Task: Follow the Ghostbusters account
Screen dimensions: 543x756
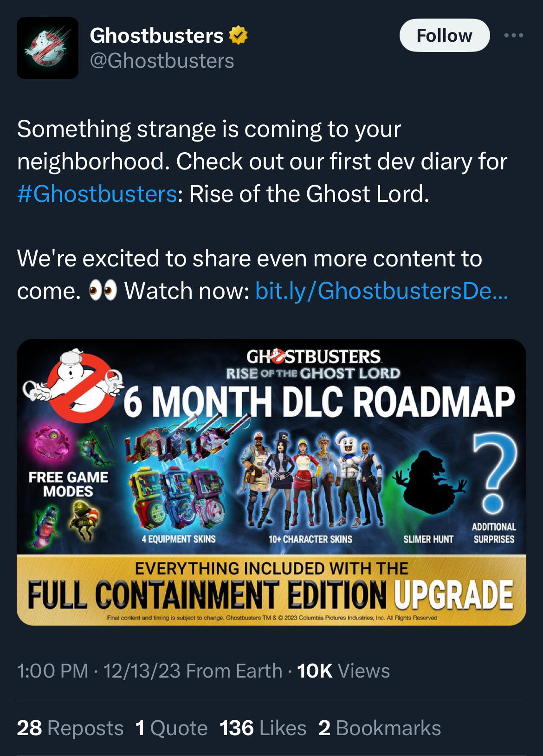Action: (444, 35)
